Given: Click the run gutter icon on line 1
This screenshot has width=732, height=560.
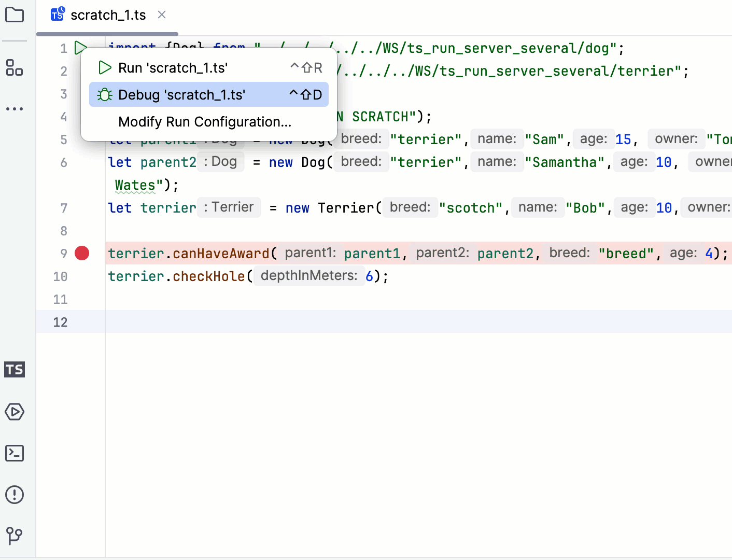Looking at the screenshot, I should (x=81, y=48).
